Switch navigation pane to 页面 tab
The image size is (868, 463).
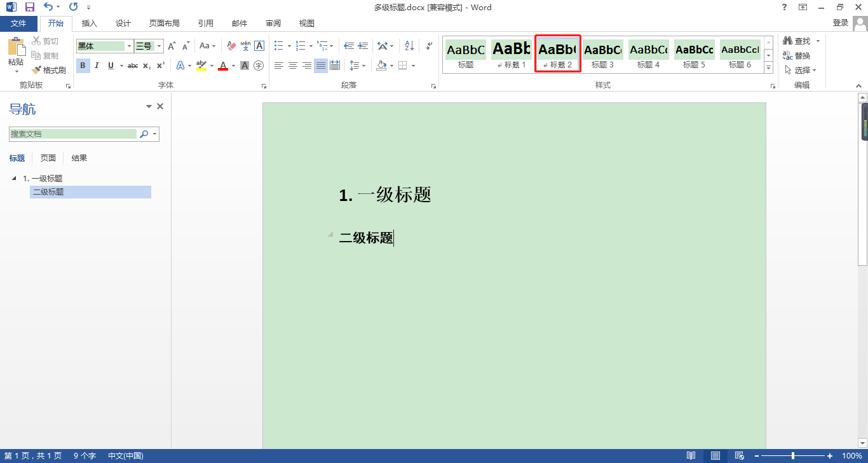[48, 158]
